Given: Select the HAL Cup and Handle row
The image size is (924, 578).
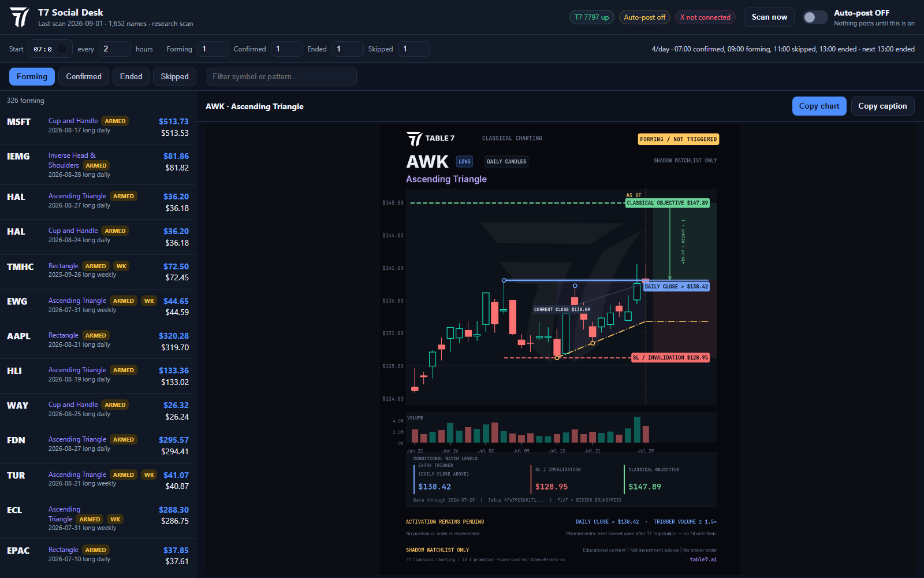Looking at the screenshot, I should click(x=98, y=237).
